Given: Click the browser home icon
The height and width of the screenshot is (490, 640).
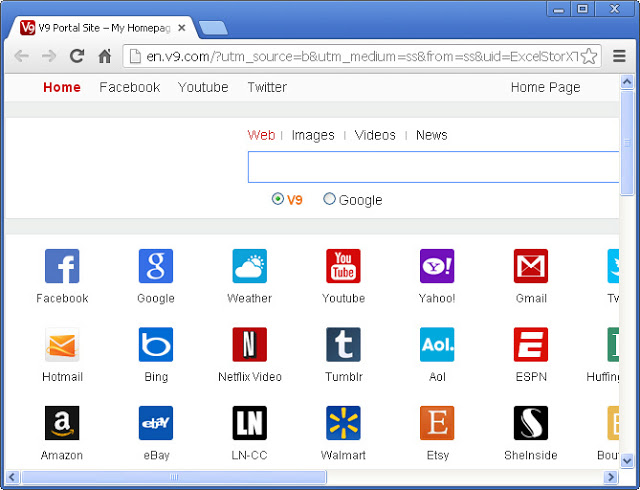Looking at the screenshot, I should [105, 56].
